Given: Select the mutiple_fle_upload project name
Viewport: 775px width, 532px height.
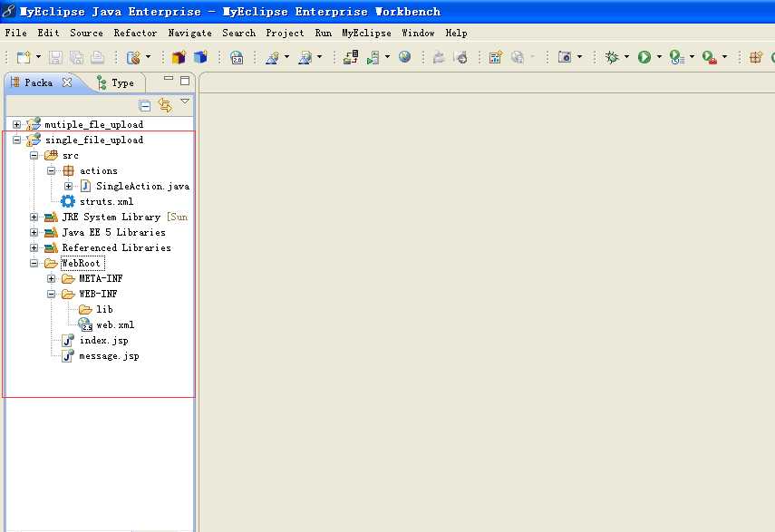Looking at the screenshot, I should tap(94, 124).
